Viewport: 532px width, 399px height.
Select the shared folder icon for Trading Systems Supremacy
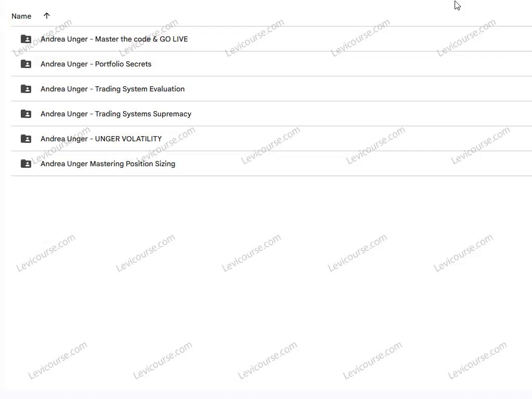26,114
